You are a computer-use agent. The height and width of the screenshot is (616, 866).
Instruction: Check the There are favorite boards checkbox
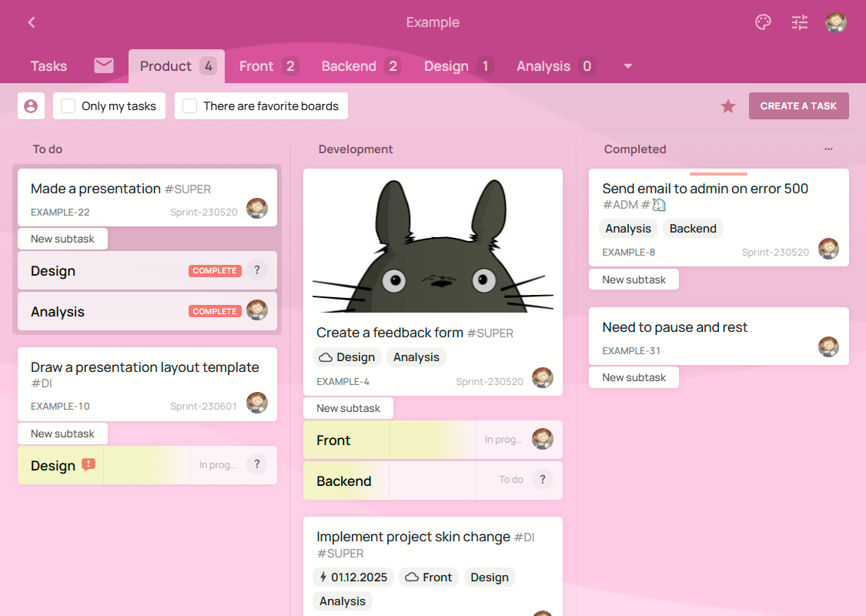point(189,105)
